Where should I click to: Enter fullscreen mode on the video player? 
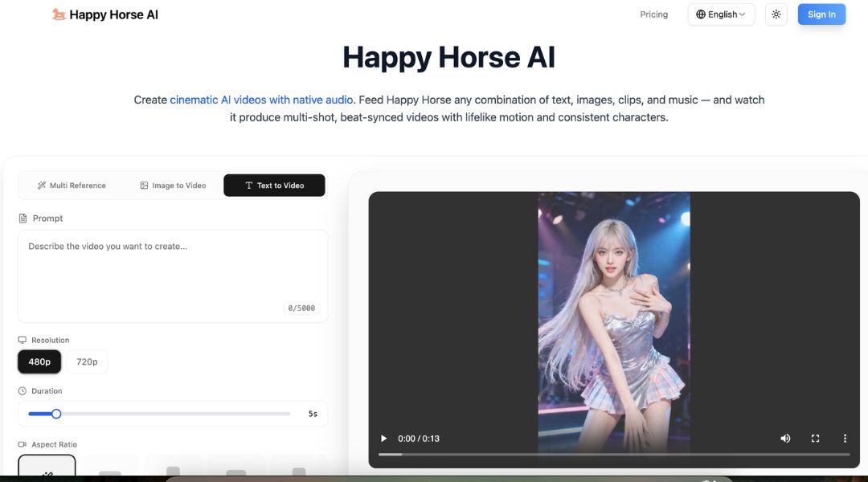(815, 439)
